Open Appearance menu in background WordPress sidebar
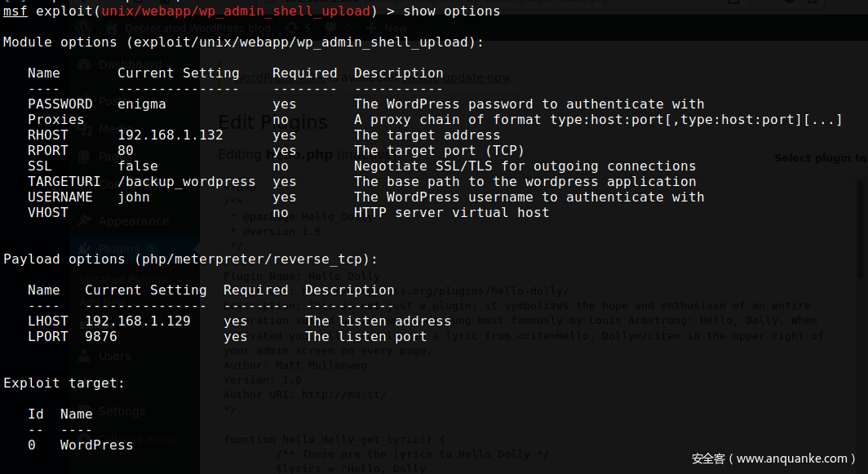868x474 pixels. (x=135, y=221)
